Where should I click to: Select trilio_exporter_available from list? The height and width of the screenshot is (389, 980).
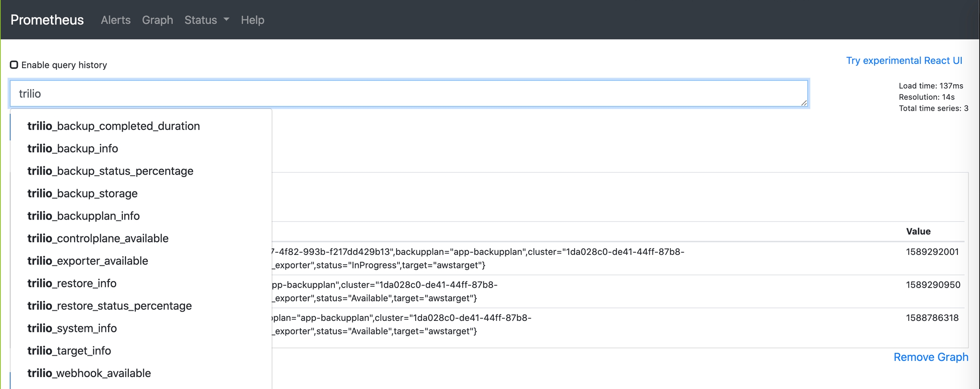point(88,261)
